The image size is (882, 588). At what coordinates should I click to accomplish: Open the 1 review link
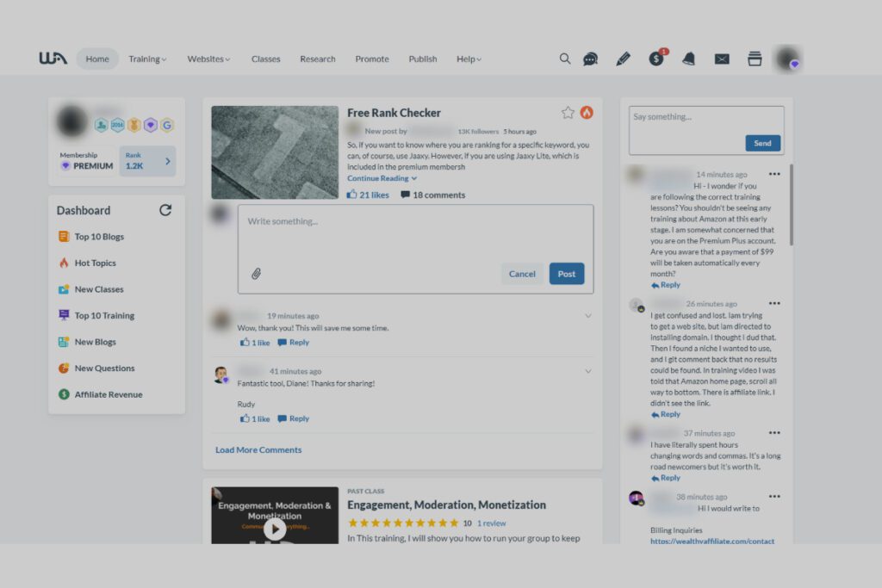[x=492, y=523]
